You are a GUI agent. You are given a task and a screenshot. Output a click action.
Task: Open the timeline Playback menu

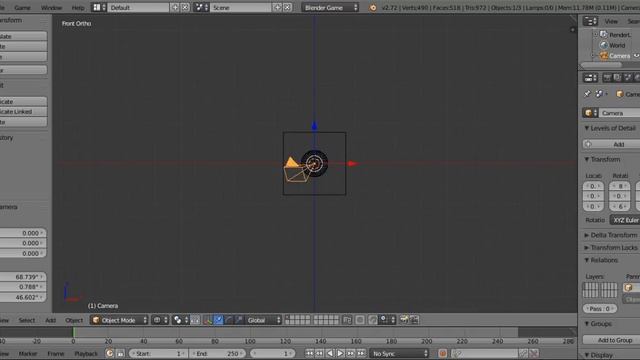tap(86, 353)
